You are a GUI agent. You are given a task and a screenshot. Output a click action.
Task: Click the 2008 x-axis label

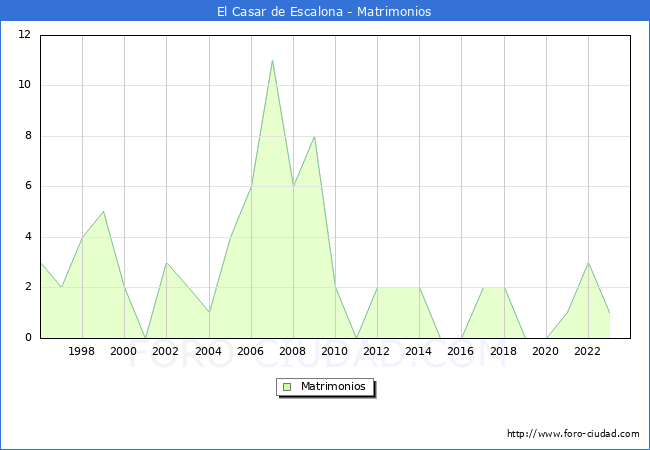pyautogui.click(x=293, y=351)
